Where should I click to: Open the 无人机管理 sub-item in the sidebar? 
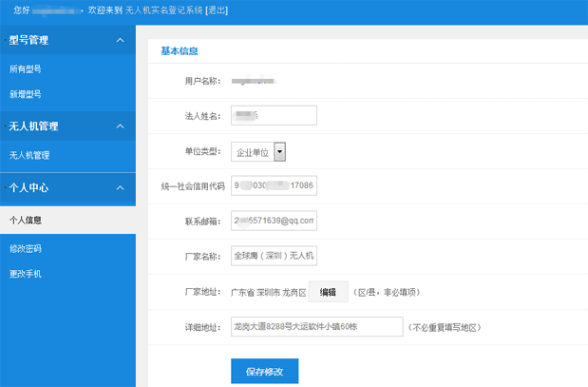click(x=29, y=155)
